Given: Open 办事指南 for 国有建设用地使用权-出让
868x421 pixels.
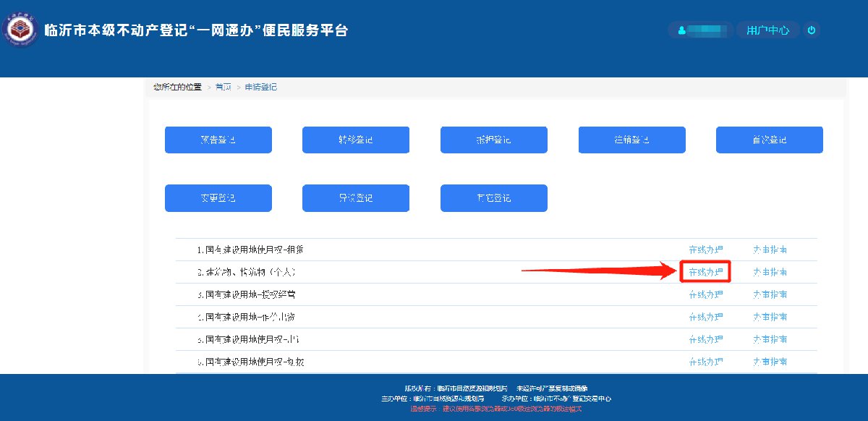Looking at the screenshot, I should pos(770,339).
